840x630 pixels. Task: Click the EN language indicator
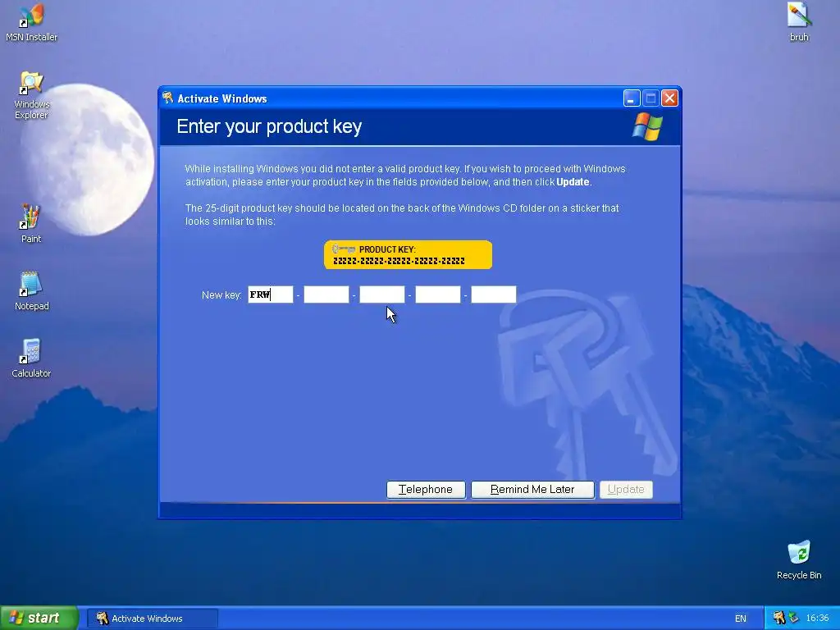(741, 619)
